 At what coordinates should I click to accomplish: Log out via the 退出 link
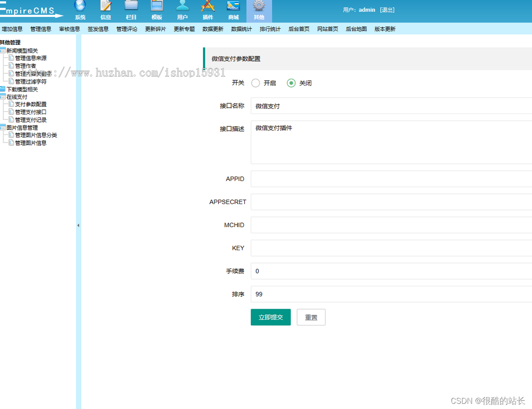(x=387, y=10)
